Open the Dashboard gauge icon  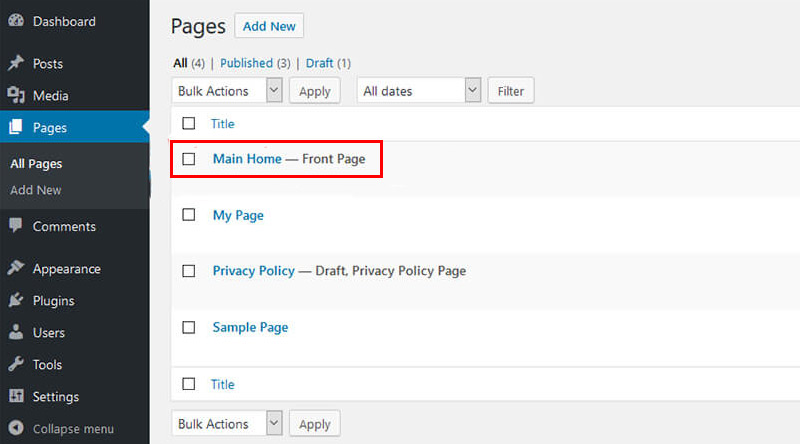point(16,21)
